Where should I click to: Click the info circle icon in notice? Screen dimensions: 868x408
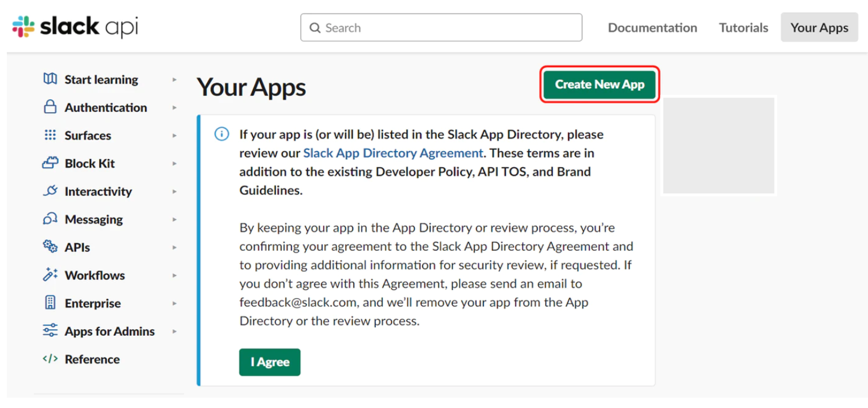222,134
